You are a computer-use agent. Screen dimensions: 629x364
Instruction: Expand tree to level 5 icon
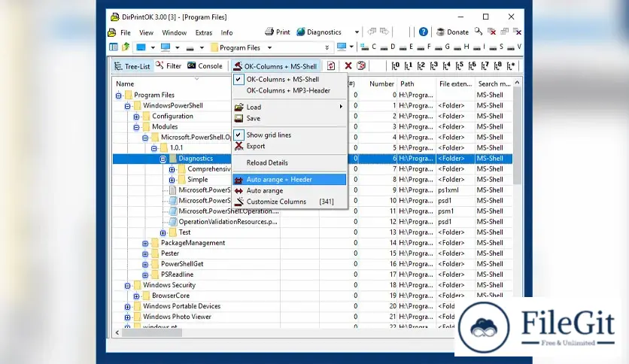point(460,65)
